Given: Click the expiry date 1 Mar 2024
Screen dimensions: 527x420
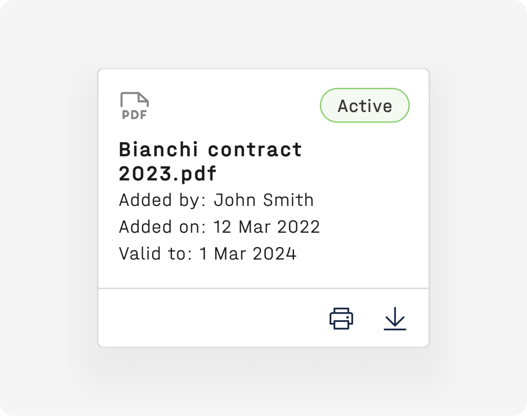Looking at the screenshot, I should [x=248, y=254].
